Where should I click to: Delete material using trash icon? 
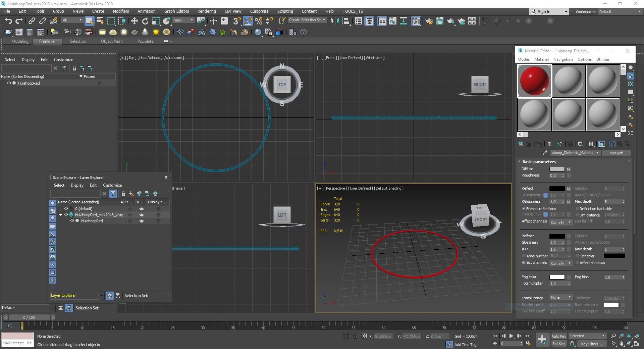point(549,144)
